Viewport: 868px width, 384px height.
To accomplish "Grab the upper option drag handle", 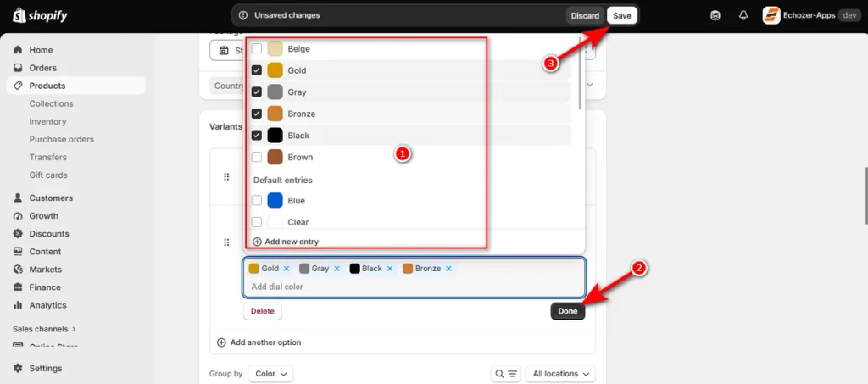I will (x=226, y=176).
